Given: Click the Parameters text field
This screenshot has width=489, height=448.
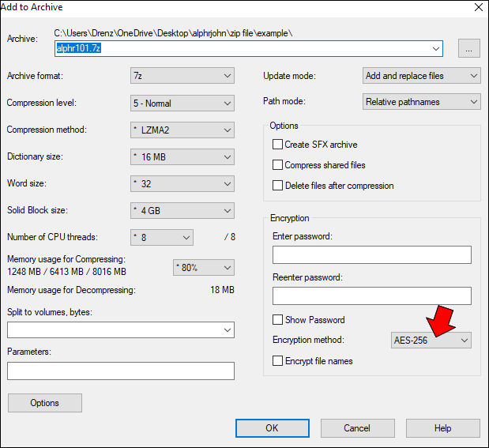Looking at the screenshot, I should (x=121, y=371).
